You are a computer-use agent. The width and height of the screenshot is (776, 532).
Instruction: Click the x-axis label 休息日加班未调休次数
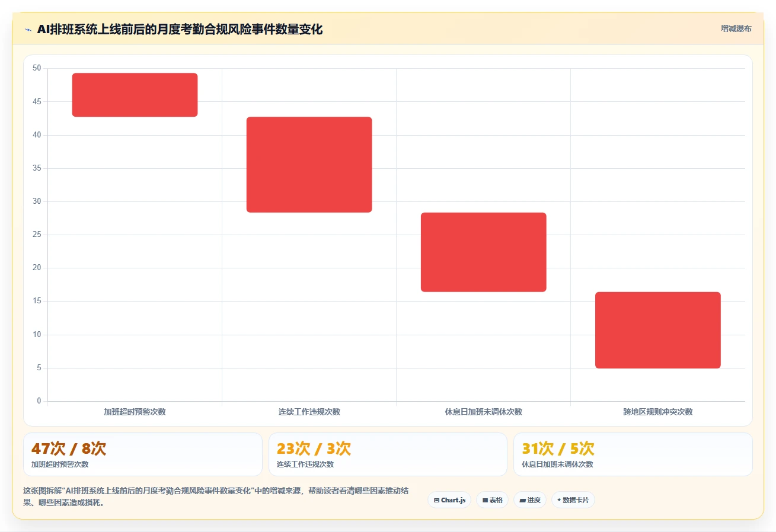coord(483,412)
